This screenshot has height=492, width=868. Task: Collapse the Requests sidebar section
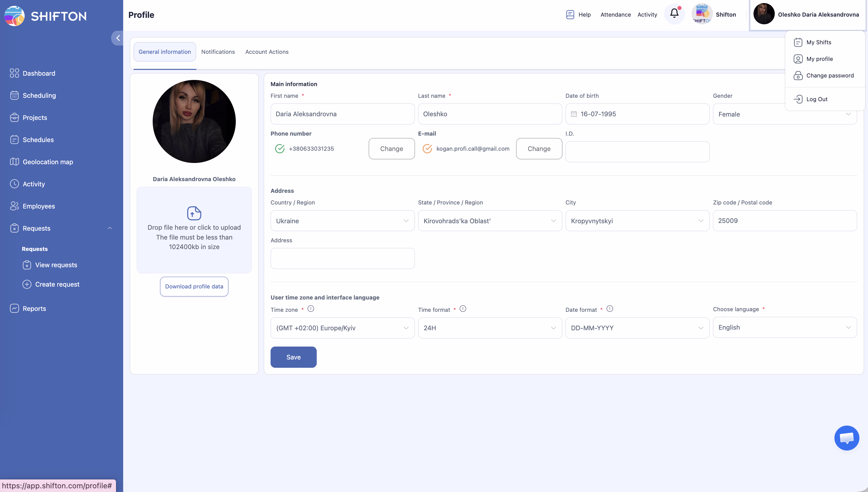[x=110, y=228]
